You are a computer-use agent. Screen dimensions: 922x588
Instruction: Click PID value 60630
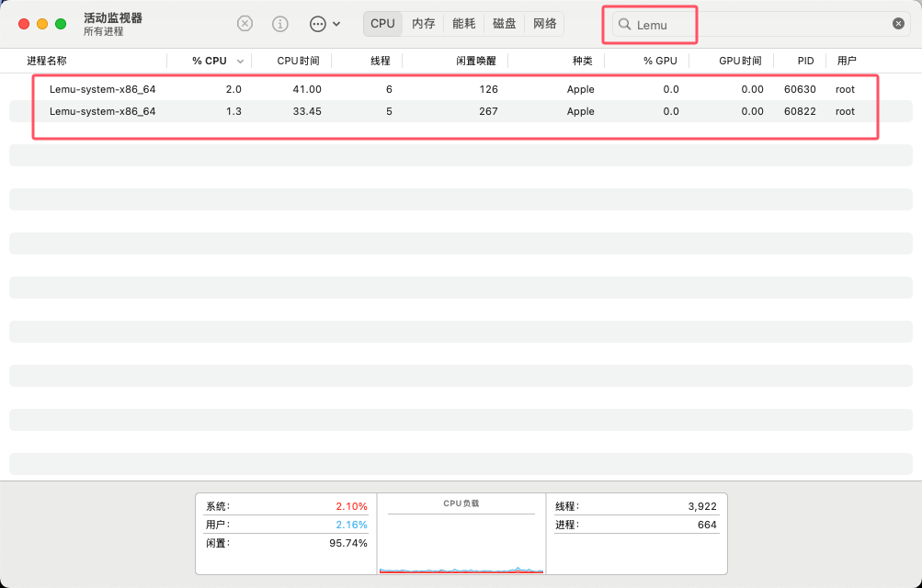point(800,89)
